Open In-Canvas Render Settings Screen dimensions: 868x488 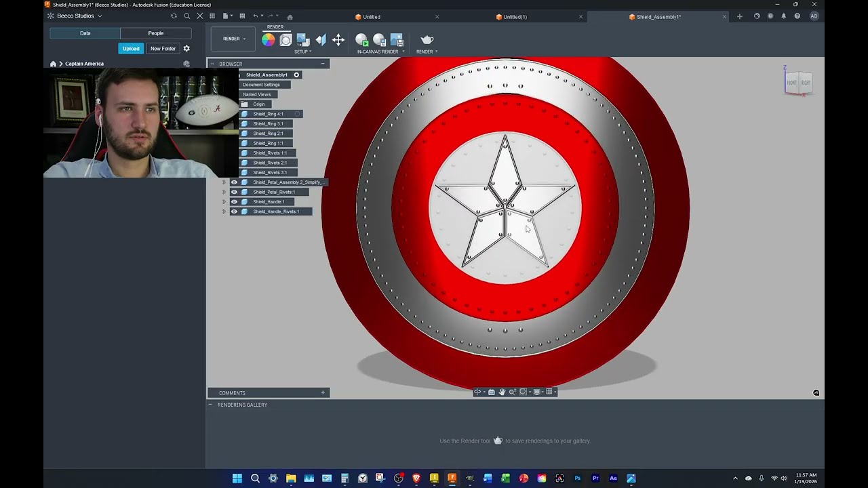pos(379,40)
